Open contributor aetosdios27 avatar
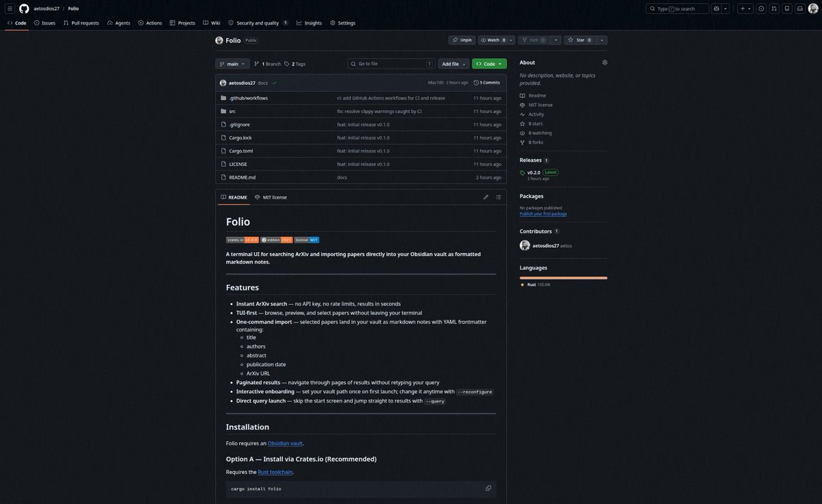The image size is (822, 504). [x=525, y=245]
